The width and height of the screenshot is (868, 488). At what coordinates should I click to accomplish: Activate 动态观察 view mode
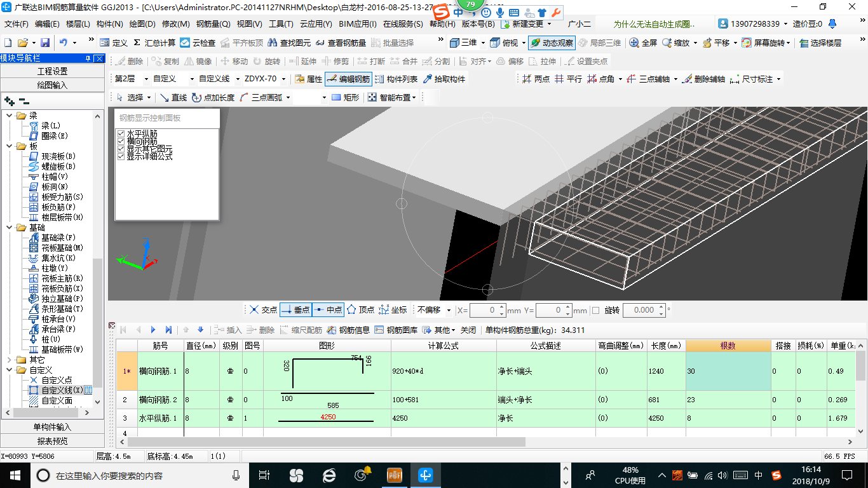pos(551,43)
